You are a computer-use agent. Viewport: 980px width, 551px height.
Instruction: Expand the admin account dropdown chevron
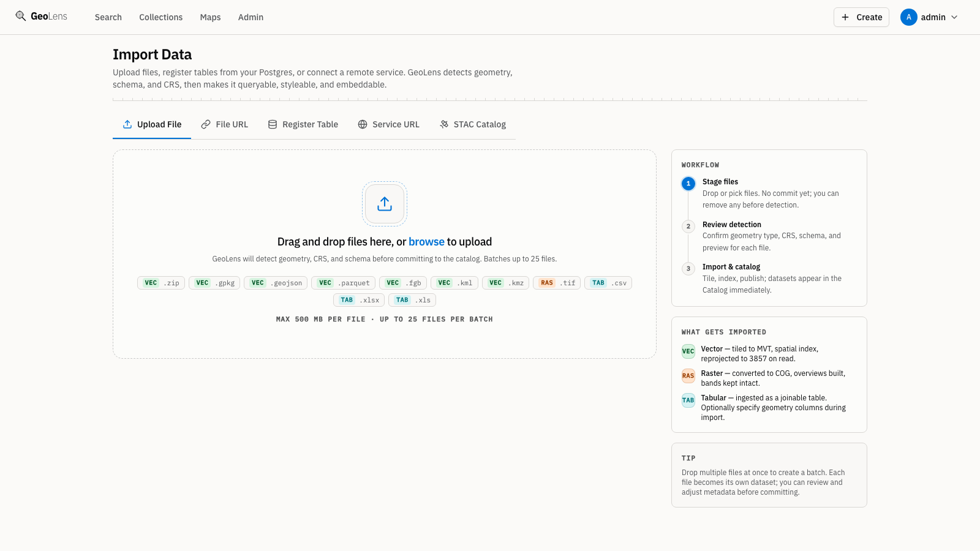click(954, 17)
